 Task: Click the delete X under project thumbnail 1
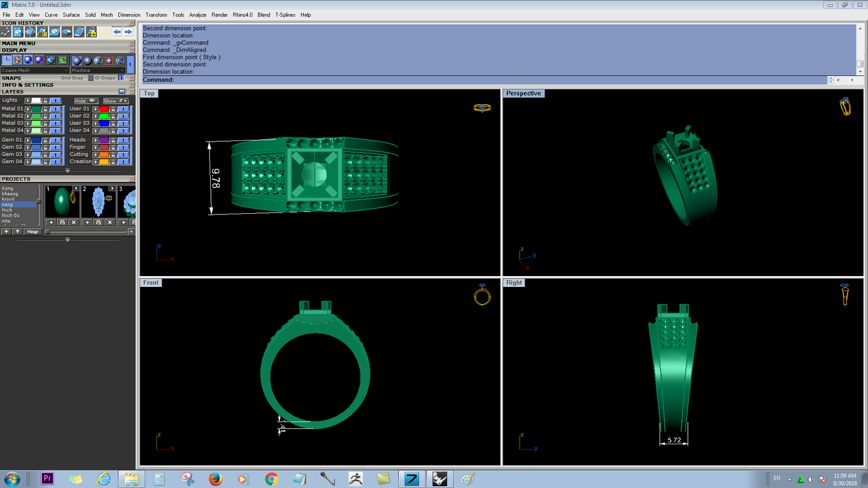[x=73, y=222]
